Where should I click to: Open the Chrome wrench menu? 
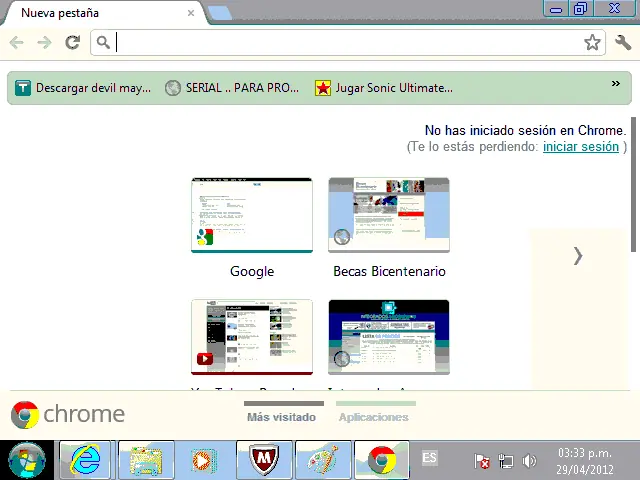[x=623, y=42]
